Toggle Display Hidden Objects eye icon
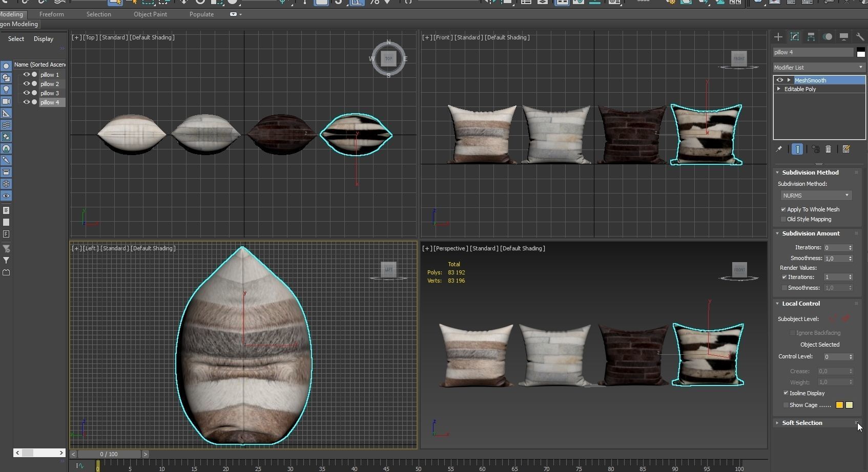The image size is (868, 472). click(x=6, y=196)
